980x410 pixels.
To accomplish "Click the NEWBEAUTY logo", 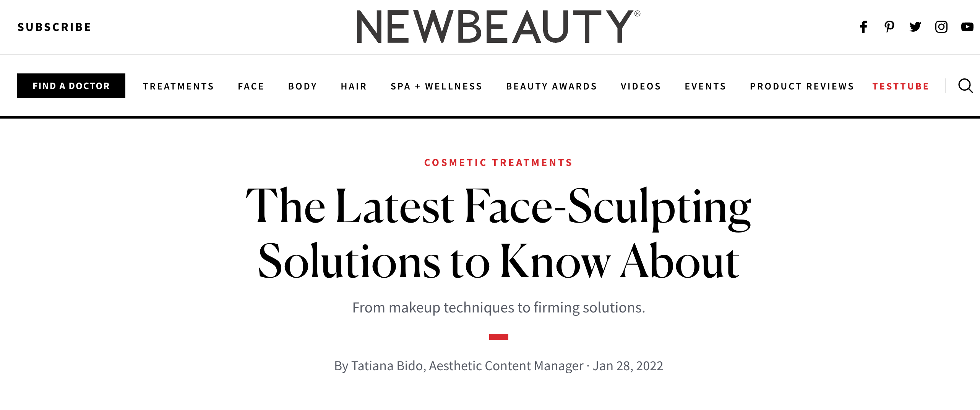I will (497, 27).
